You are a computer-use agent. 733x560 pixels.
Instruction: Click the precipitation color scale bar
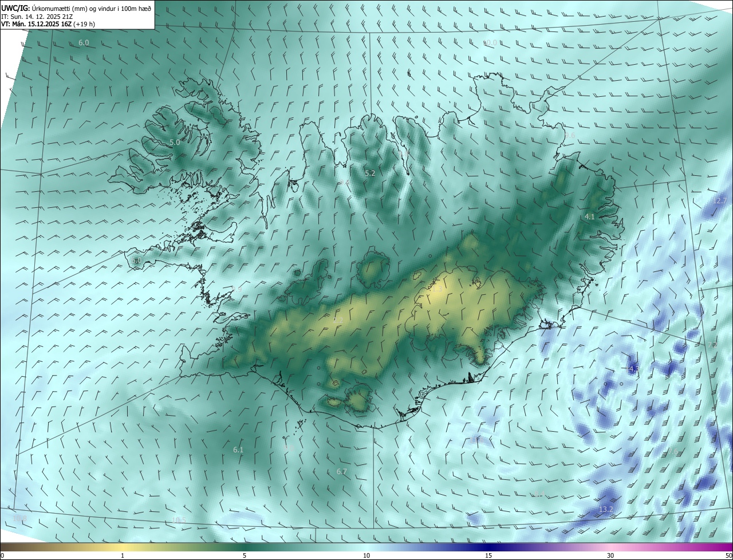366,547
